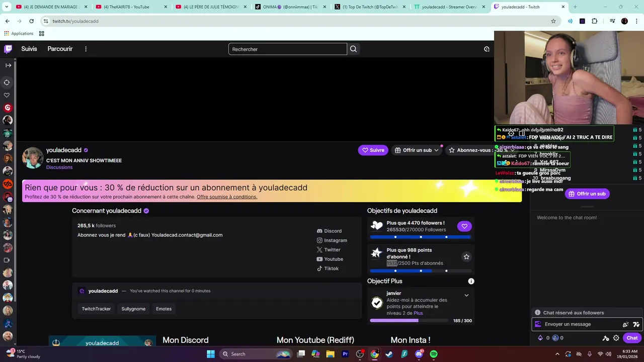Image resolution: width=644 pixels, height=362 pixels.
Task: Click the Plus level 185/300 progress bar
Action: 409,320
